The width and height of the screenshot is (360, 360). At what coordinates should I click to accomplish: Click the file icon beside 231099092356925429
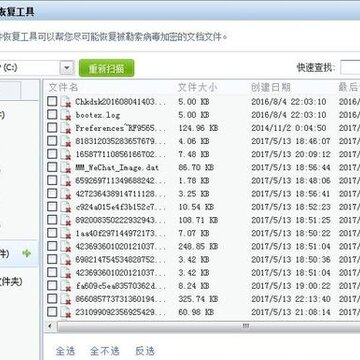click(x=66, y=312)
